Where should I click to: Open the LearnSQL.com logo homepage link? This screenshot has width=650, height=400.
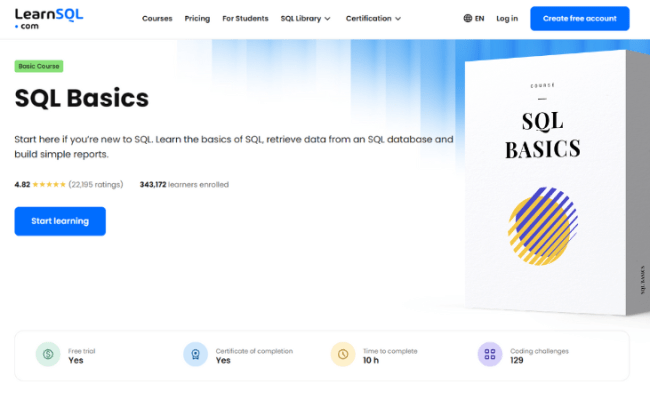[x=49, y=19]
